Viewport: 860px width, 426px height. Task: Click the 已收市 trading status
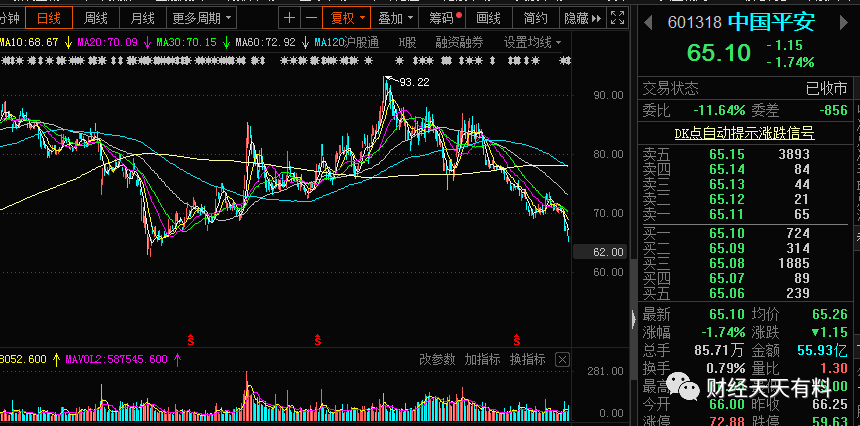coord(826,88)
